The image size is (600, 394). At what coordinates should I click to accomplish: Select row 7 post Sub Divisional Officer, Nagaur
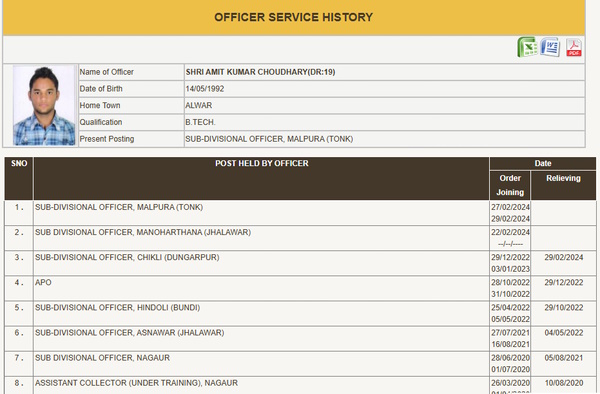point(102,358)
